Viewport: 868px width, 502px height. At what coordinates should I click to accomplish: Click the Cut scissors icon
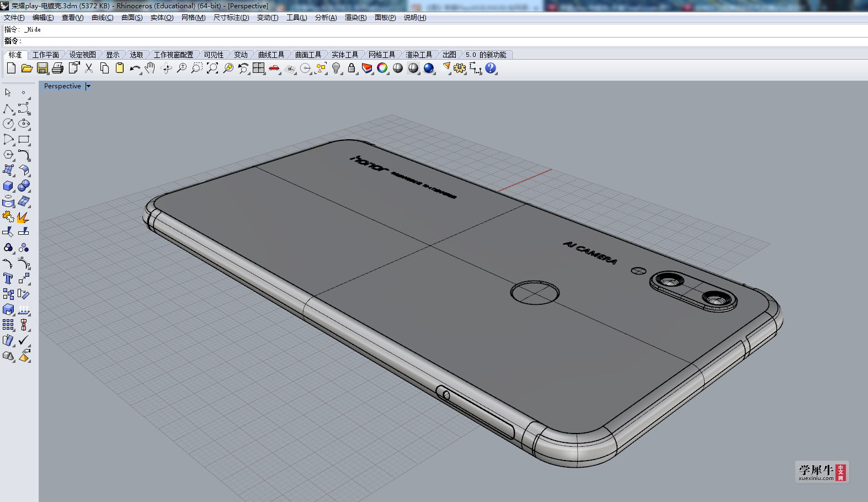click(x=89, y=68)
